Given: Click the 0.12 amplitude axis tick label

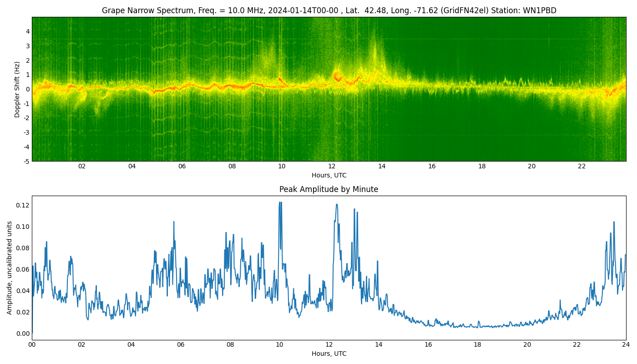Looking at the screenshot, I should [x=22, y=205].
